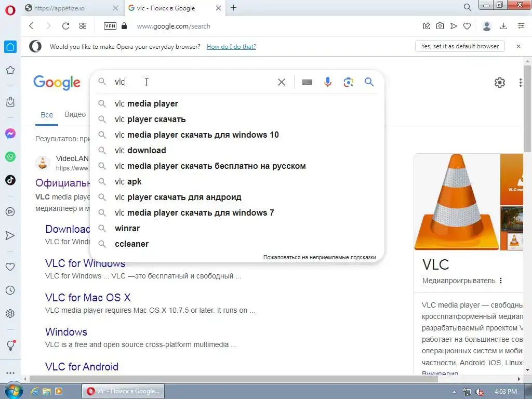The image size is (532, 399).
Task: Open Facebook Messenger in sidebar
Action: click(x=10, y=134)
